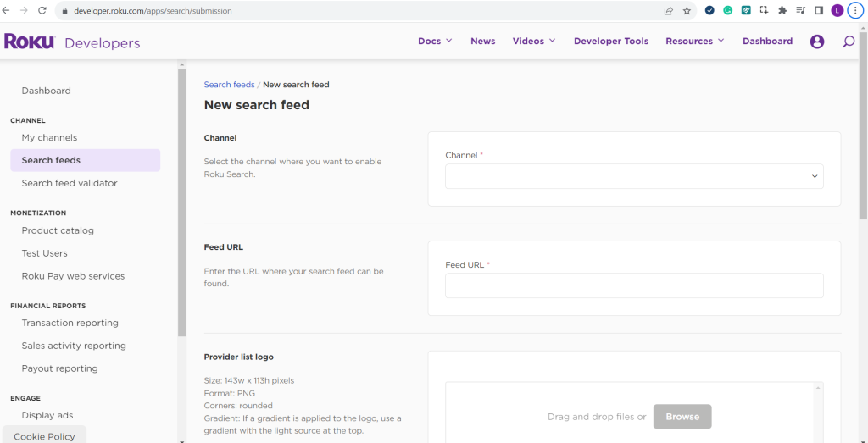The image size is (868, 443).
Task: Open the user account profile icon
Action: [x=816, y=42]
